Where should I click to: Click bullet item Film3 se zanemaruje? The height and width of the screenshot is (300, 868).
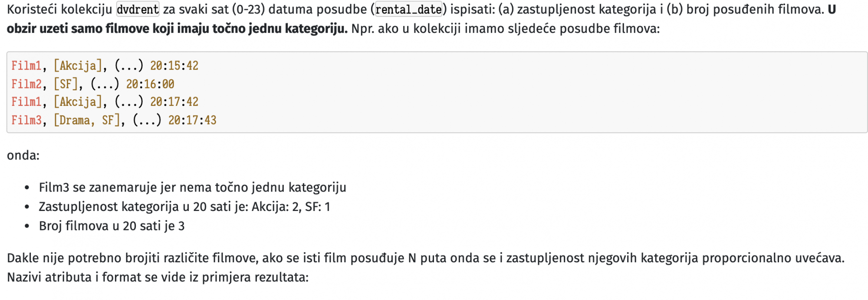click(192, 188)
